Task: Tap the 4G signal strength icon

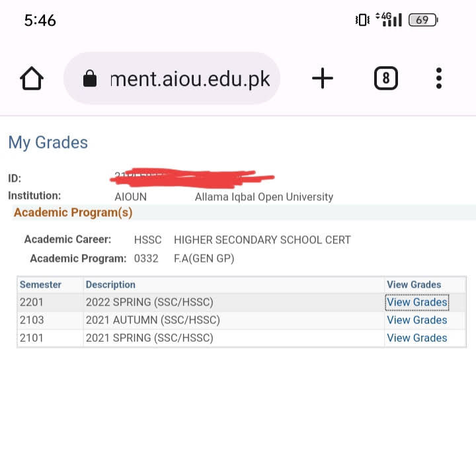Action: click(389, 19)
